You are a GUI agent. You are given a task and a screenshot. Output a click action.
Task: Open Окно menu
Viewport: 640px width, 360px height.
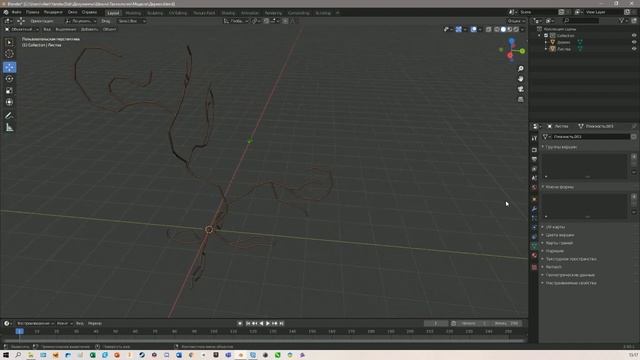73,12
